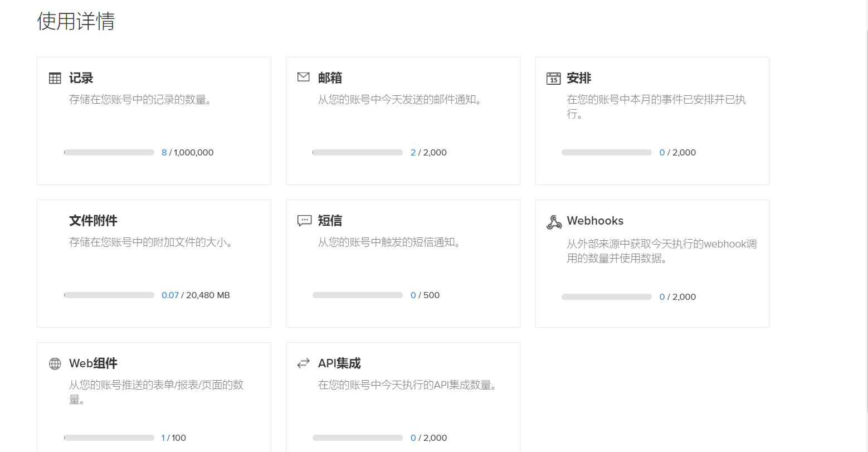Click the API集成 card title
Screen dimensions: 868x452
[x=339, y=363]
